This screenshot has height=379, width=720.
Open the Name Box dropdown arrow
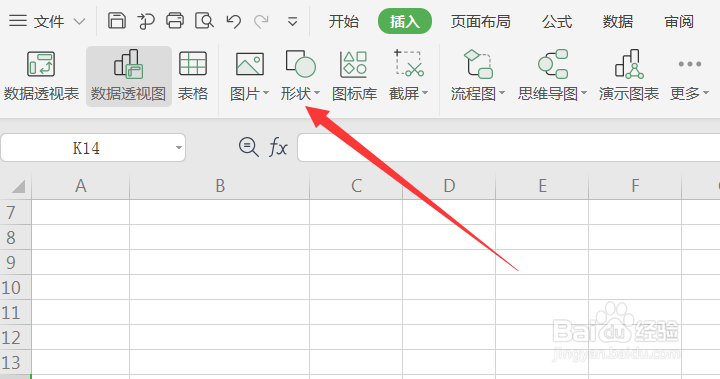[179, 148]
